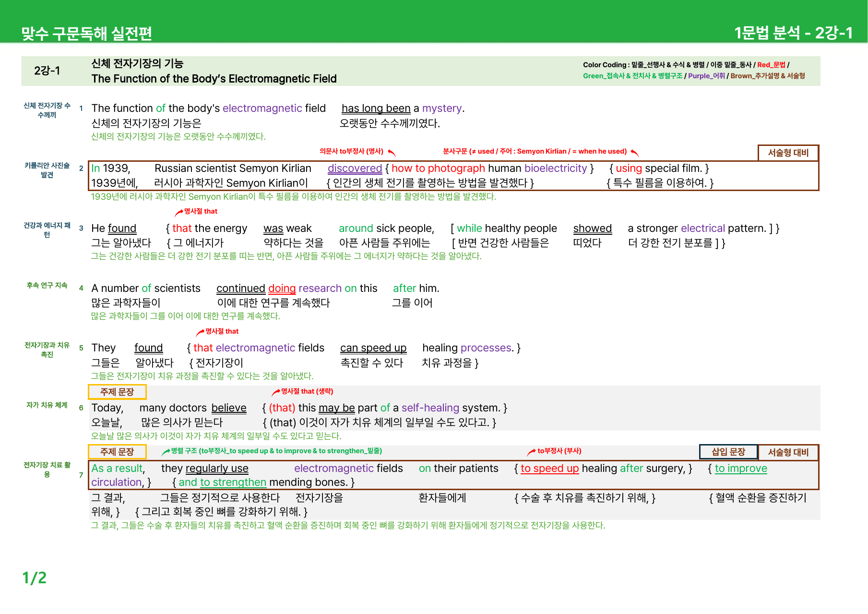Click the 서술형 대비 box above sentence 7
The width and height of the screenshot is (868, 614).
pyautogui.click(x=788, y=452)
